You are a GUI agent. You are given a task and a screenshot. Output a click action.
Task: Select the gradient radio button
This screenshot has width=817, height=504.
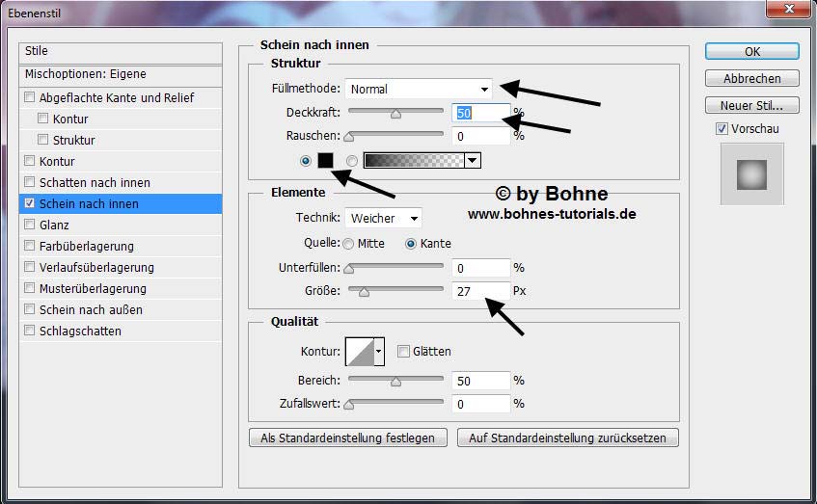pos(351,161)
